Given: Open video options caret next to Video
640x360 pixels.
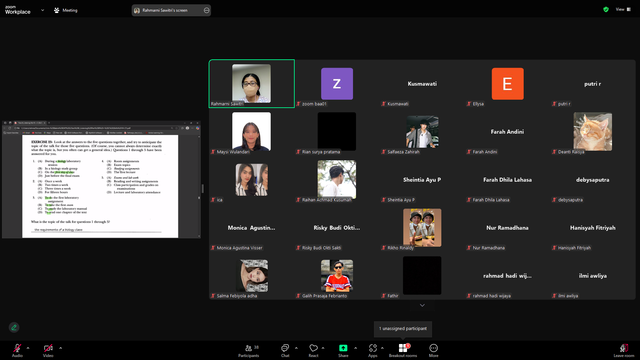Looking at the screenshot, I should 60,348.
